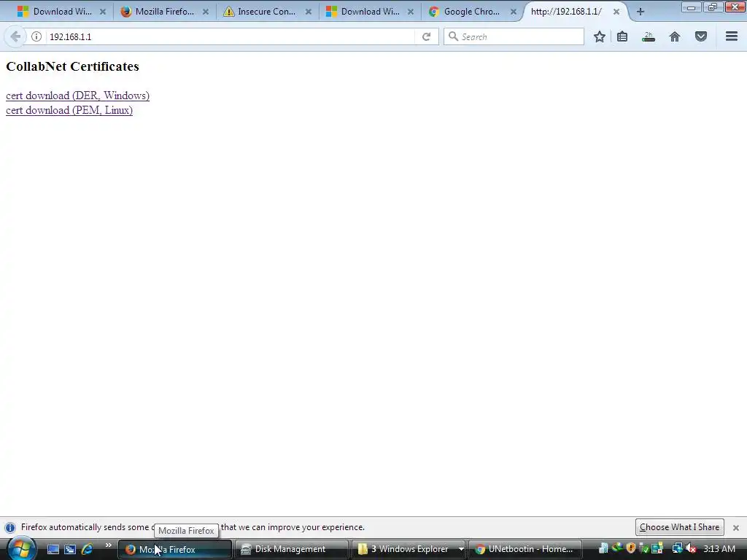Viewport: 747px width, 560px height.
Task: Open the Windows Start orb
Action: click(21, 549)
